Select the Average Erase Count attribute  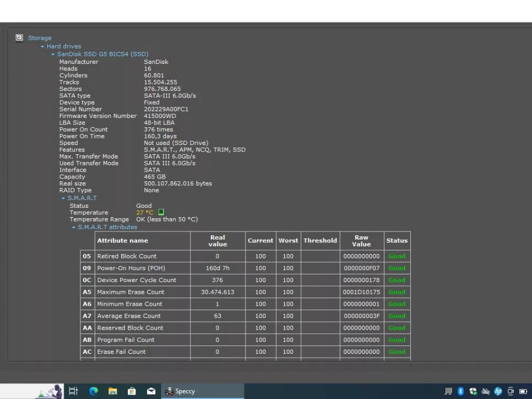129,316
